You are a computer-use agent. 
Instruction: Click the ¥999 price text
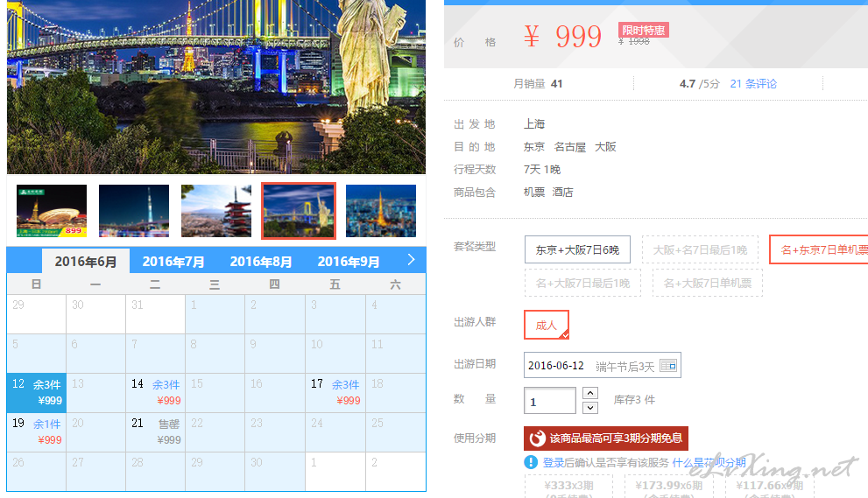coord(562,37)
